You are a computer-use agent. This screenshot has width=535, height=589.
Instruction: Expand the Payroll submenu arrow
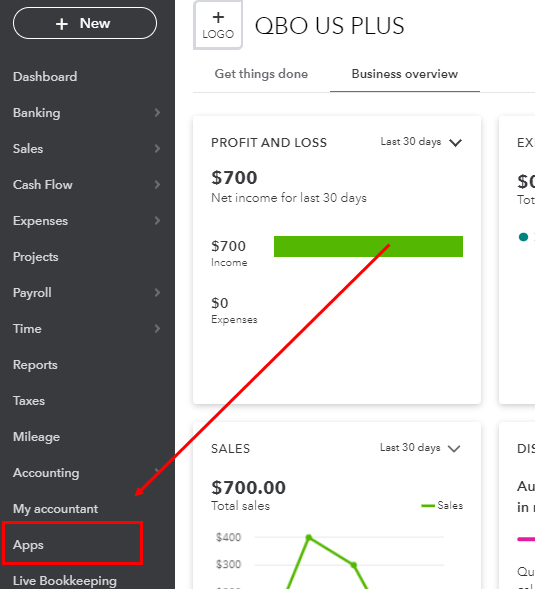click(x=157, y=293)
